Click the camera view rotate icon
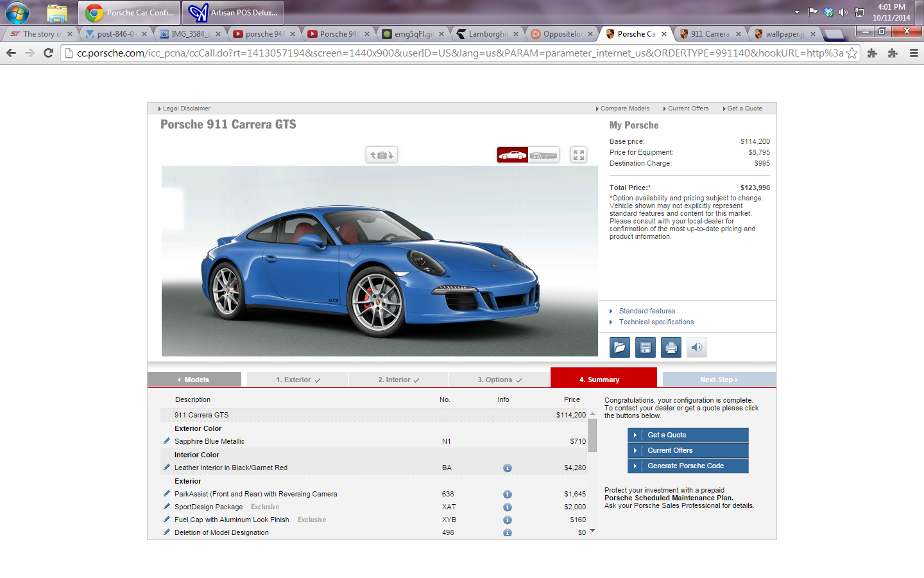 (x=382, y=155)
